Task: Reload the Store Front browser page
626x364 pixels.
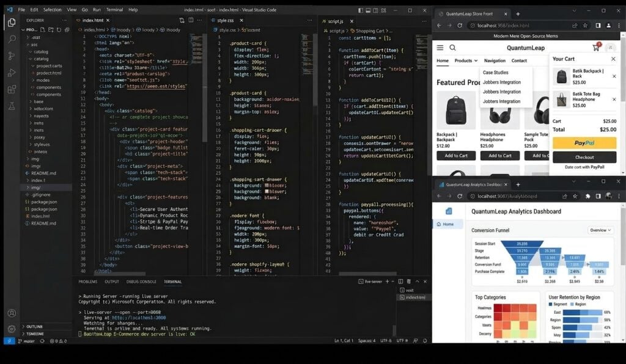Action: click(460, 25)
